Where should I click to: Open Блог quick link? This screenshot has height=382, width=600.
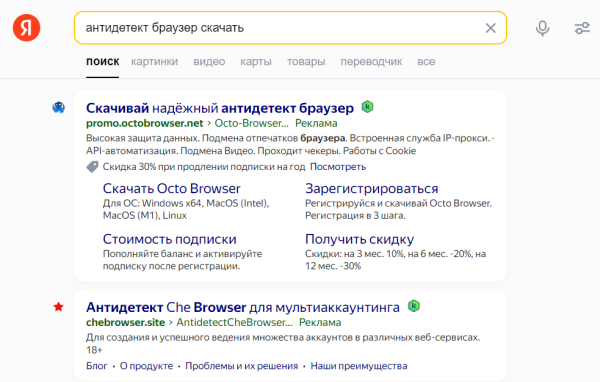pyautogui.click(x=97, y=366)
